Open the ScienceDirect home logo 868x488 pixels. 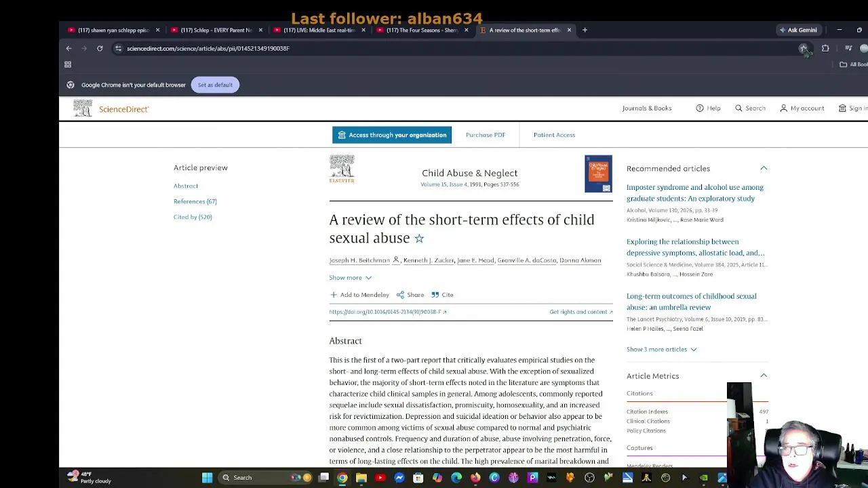111,108
